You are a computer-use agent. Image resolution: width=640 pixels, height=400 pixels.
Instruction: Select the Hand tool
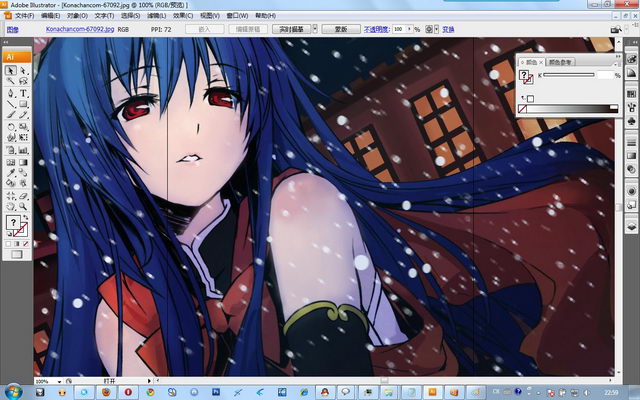pos(11,205)
